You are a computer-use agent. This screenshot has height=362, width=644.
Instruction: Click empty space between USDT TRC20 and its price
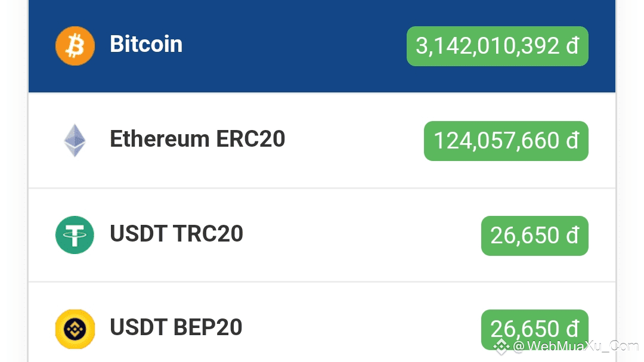(361, 235)
